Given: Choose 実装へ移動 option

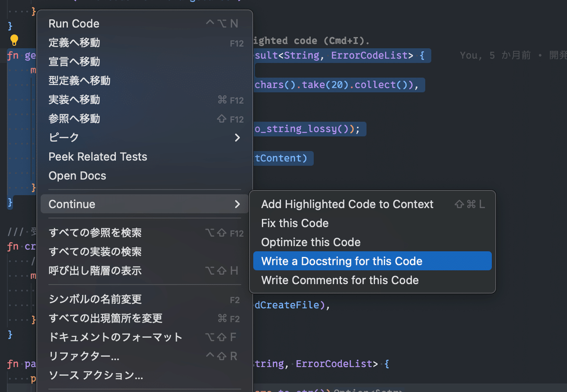Looking at the screenshot, I should [74, 100].
